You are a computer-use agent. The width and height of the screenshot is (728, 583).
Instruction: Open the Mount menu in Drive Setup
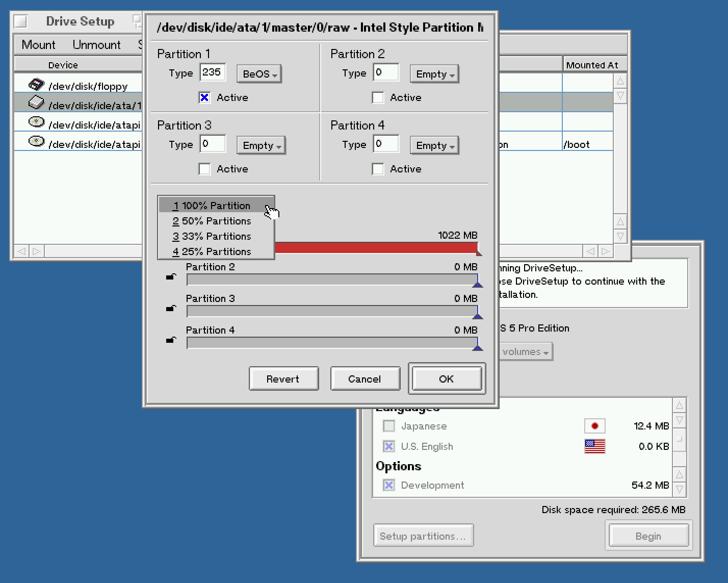tap(38, 45)
